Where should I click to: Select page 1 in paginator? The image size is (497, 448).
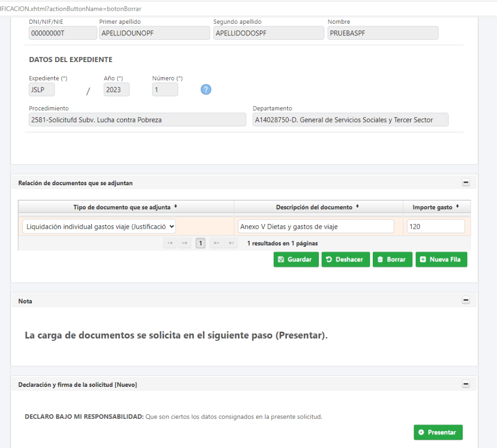coord(200,243)
